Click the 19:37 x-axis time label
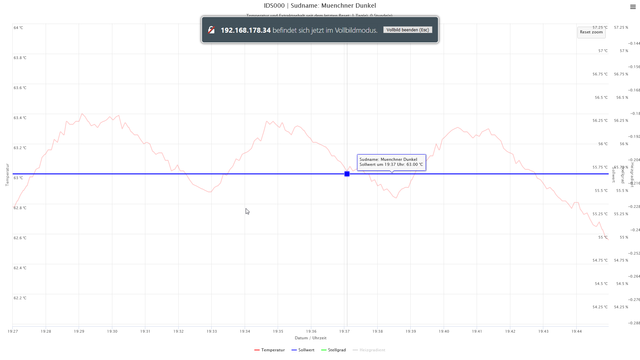This screenshot has width=640, height=360. coord(344,331)
